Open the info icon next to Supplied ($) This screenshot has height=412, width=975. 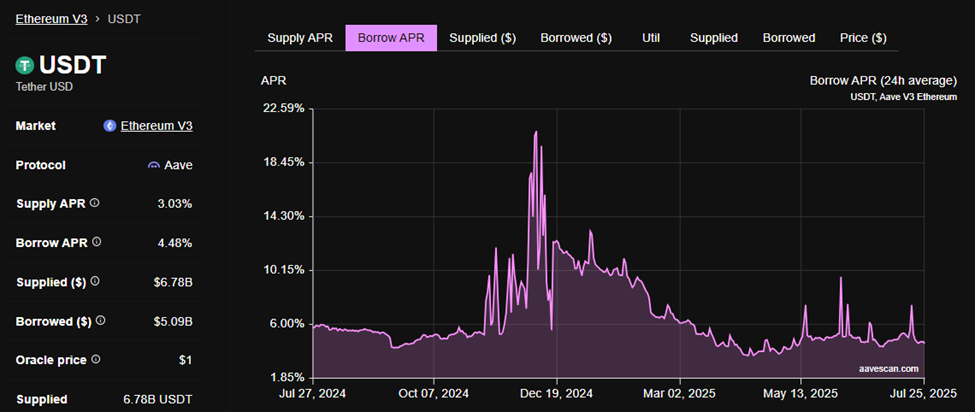coord(95,282)
